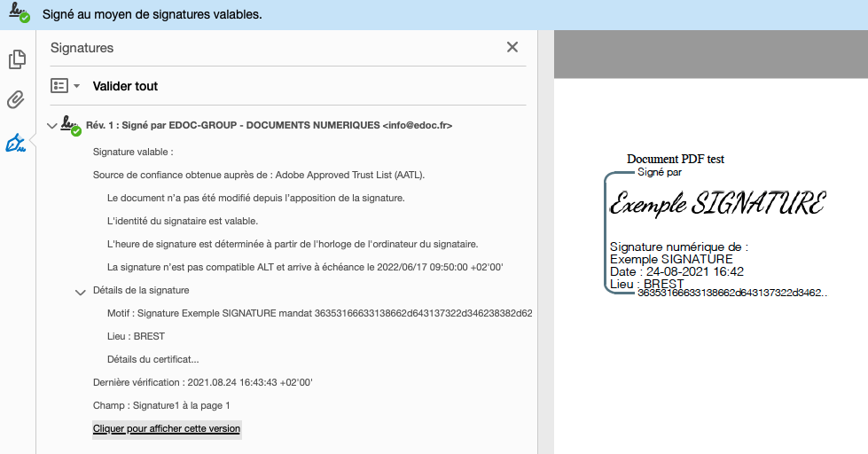
Task: Click the Date : 24-08-2021 16:42 text in the document
Action: pos(676,272)
